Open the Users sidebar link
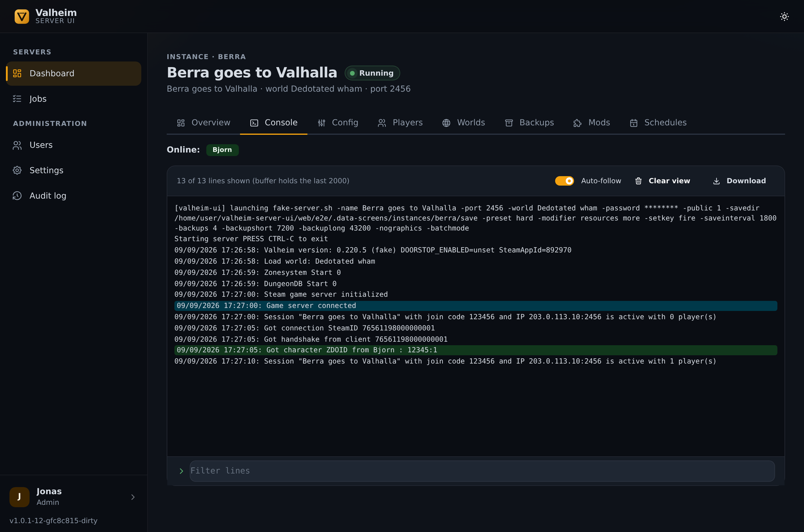Image resolution: width=804 pixels, height=532 pixels. pos(73,145)
